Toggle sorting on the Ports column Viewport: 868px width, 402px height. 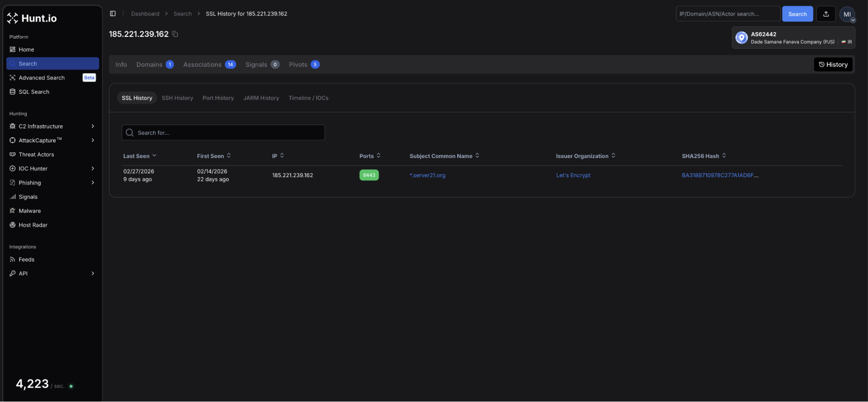[378, 155]
